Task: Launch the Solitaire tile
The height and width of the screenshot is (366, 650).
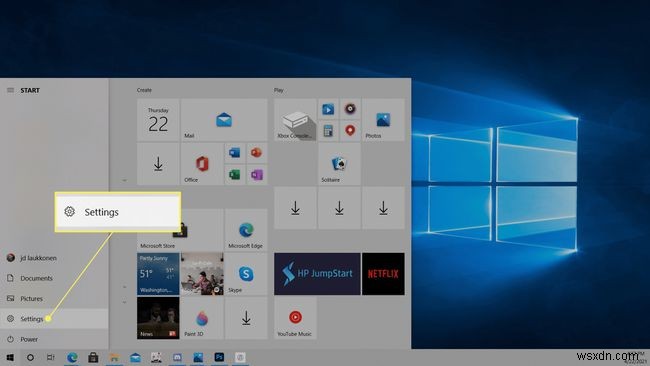Action: point(339,164)
